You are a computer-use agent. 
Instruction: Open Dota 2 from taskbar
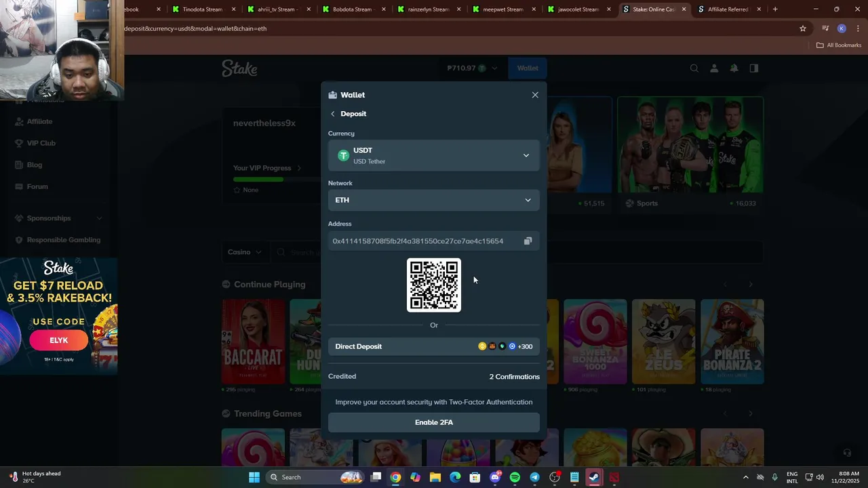click(x=614, y=477)
